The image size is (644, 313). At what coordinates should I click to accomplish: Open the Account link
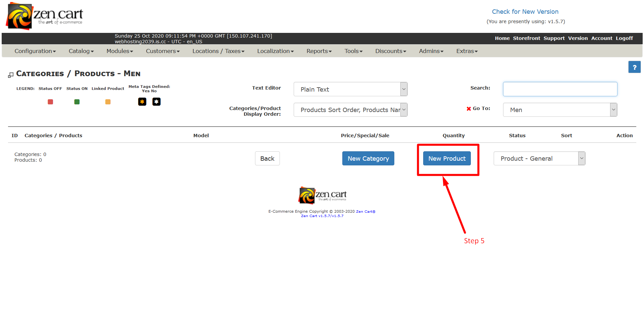pyautogui.click(x=602, y=38)
